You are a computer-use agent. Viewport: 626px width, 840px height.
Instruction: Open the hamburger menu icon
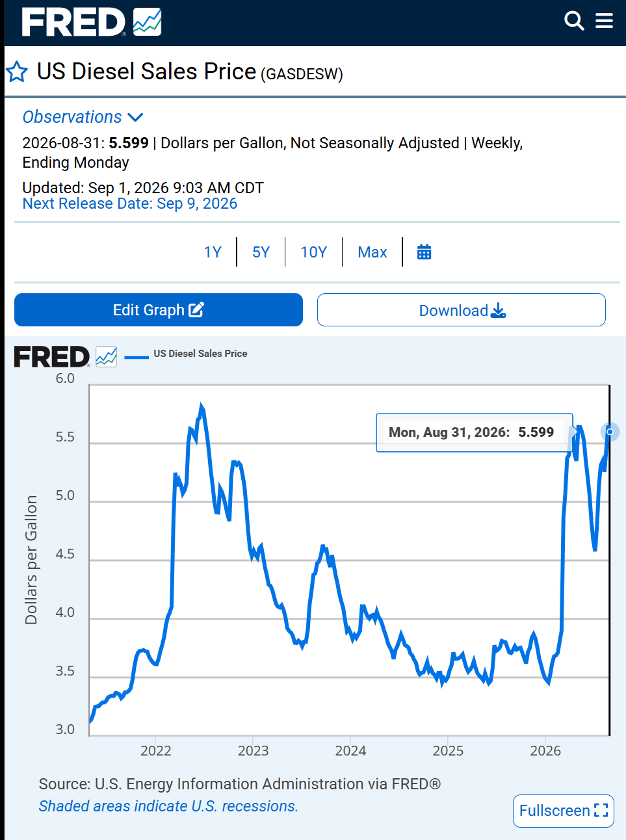(x=605, y=21)
